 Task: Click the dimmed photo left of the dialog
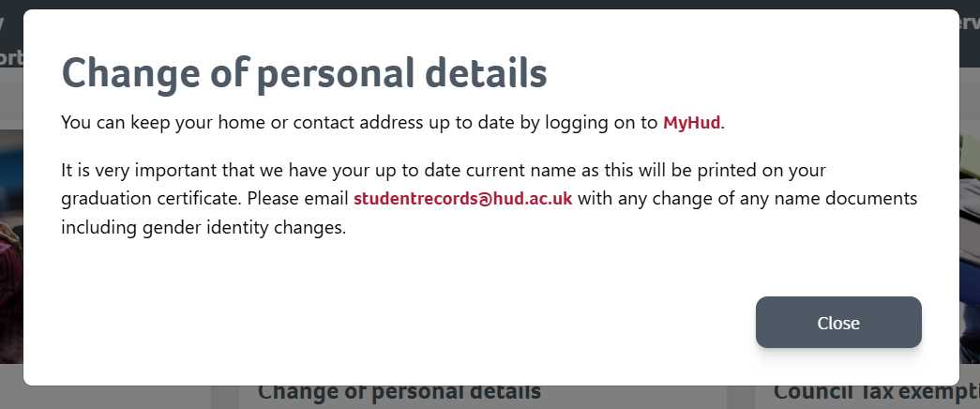10,244
